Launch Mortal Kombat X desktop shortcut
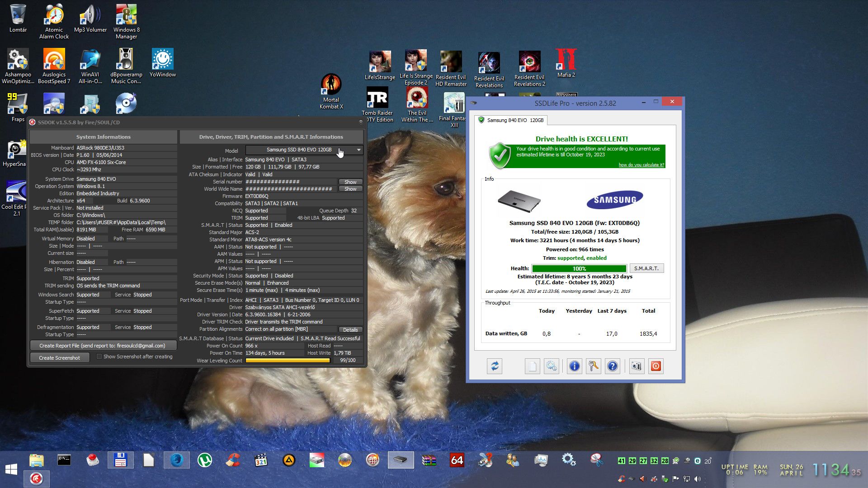The image size is (868, 488). tap(331, 92)
